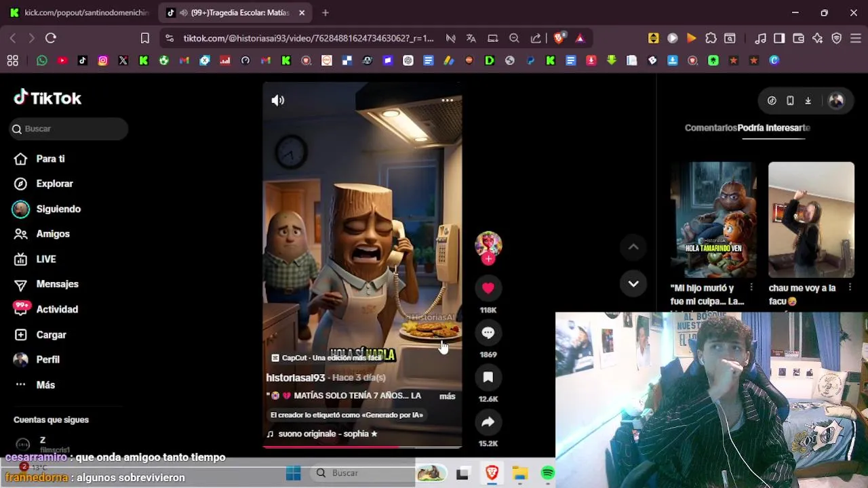This screenshot has width=868, height=488.
Task: Click the 'Generado por IA' label
Action: click(347, 415)
